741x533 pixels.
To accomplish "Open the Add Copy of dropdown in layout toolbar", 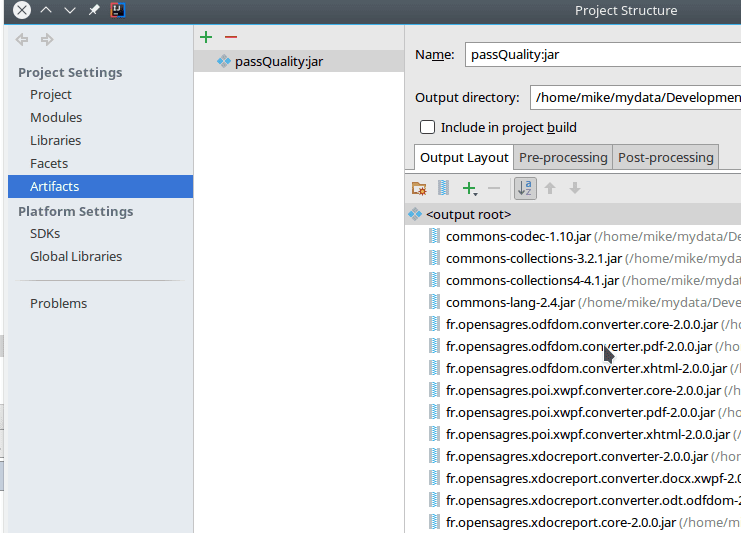I will pyautogui.click(x=470, y=188).
